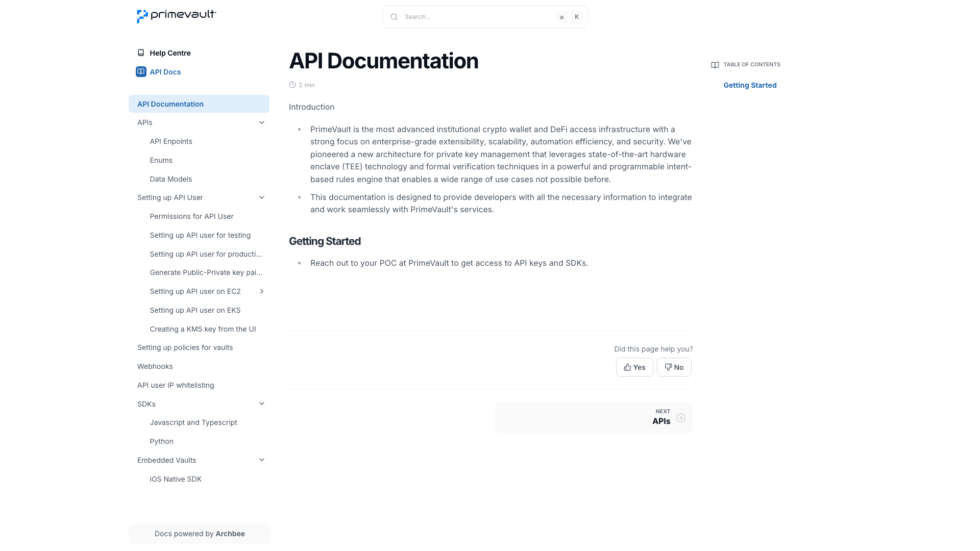The height and width of the screenshot is (551, 980).
Task: Click the search magnifier icon
Action: (394, 16)
